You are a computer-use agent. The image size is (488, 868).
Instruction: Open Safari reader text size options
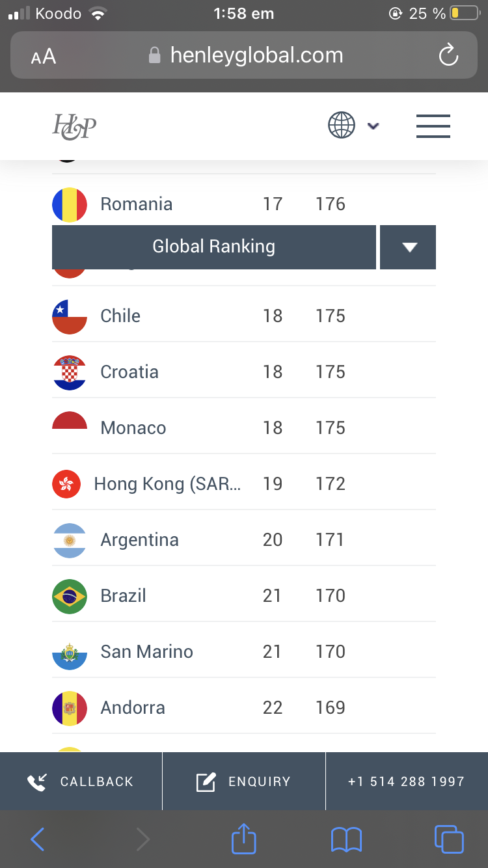[44, 57]
